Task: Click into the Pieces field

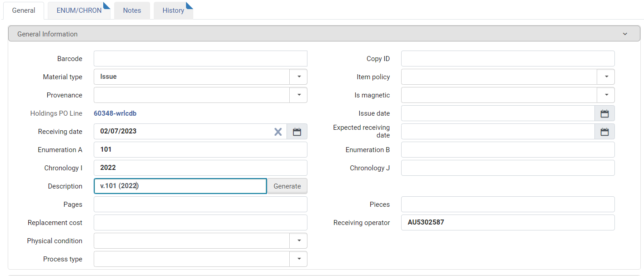Action: point(508,204)
